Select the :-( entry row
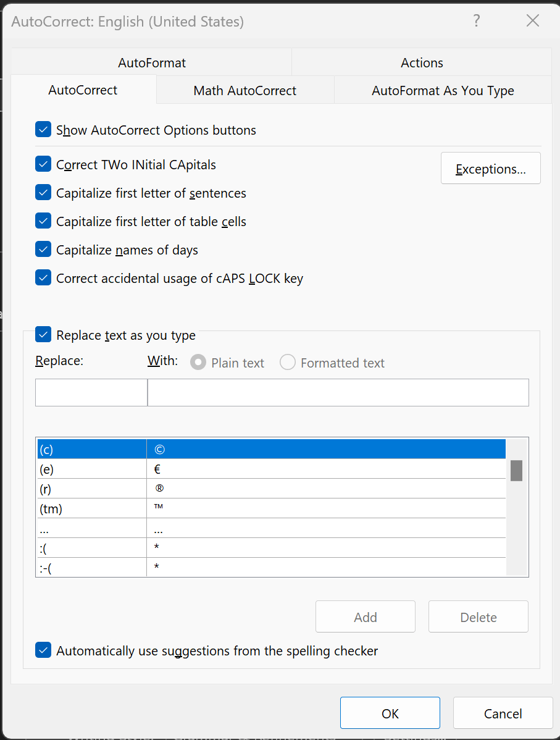The image size is (560, 740). pos(271,567)
